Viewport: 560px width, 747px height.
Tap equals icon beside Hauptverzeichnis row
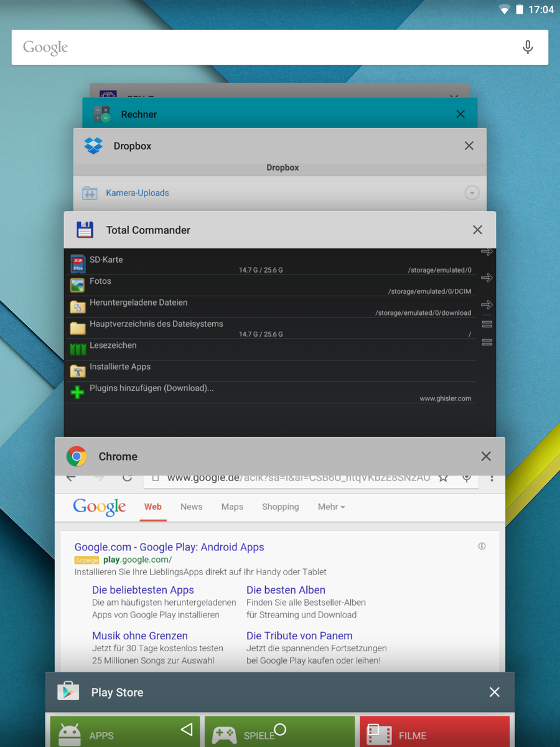pos(487,324)
